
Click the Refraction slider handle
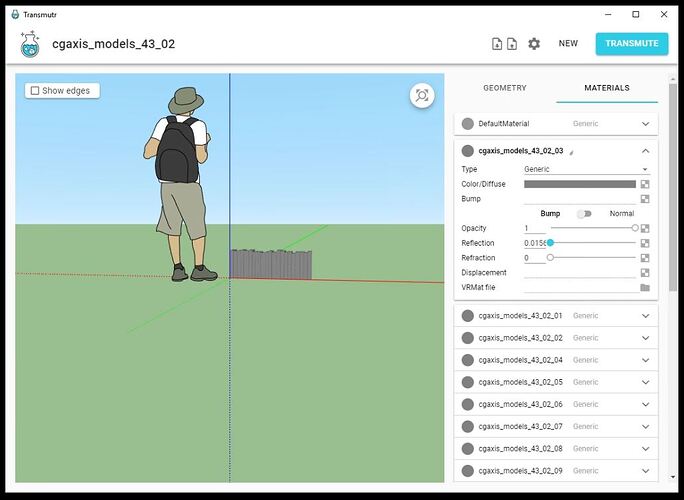pyautogui.click(x=551, y=258)
